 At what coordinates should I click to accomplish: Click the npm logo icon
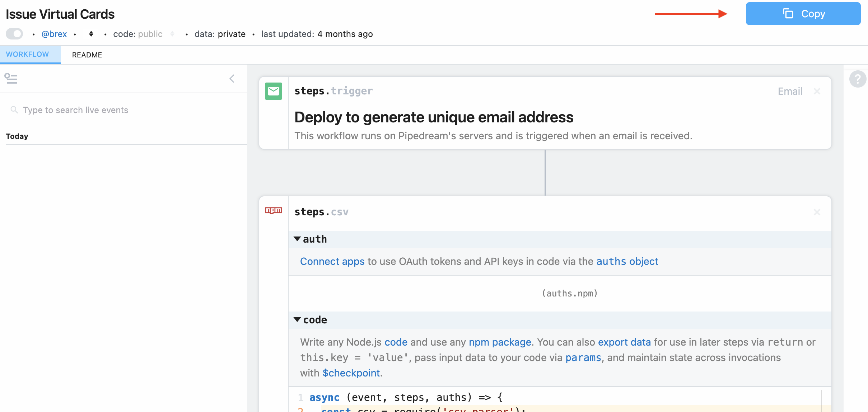[x=273, y=211]
